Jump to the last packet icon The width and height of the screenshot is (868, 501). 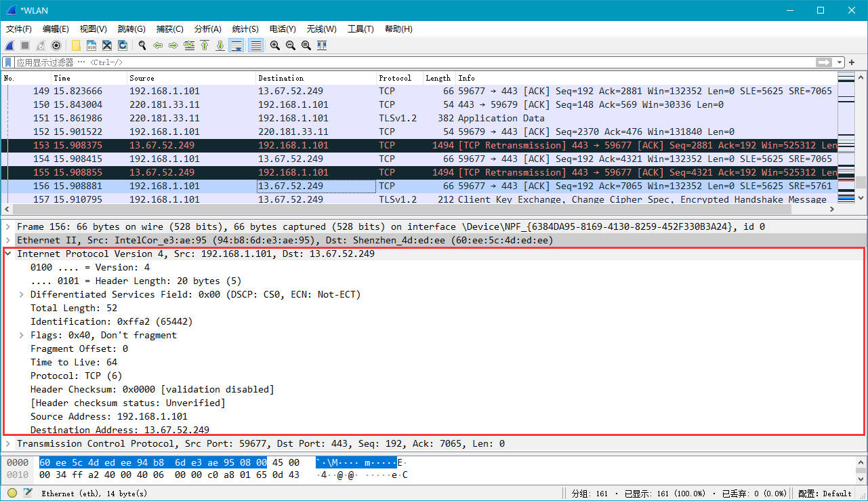tap(220, 45)
